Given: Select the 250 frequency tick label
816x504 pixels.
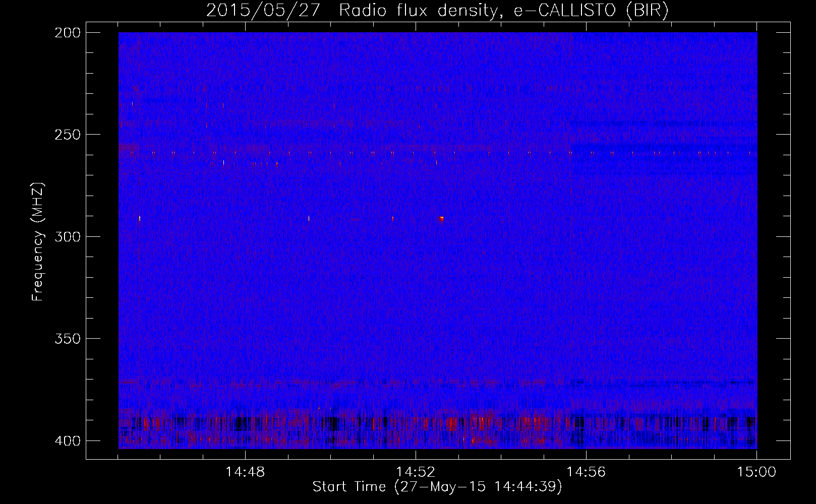Looking at the screenshot, I should click(67, 135).
